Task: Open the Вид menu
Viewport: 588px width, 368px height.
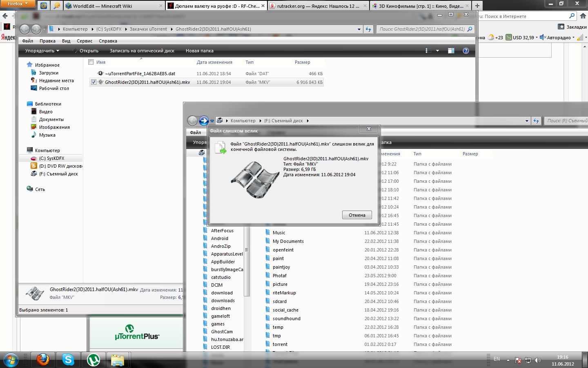Action: (x=66, y=41)
